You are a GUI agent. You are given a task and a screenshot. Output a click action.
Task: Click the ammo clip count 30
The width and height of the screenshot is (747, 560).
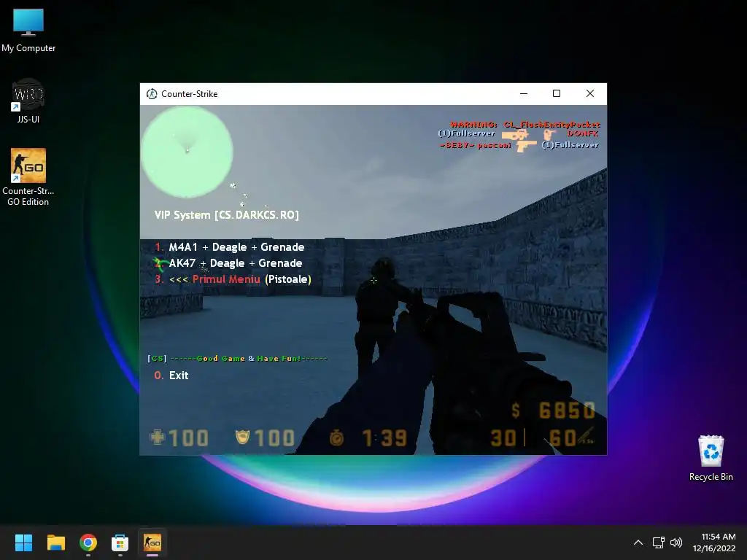503,437
